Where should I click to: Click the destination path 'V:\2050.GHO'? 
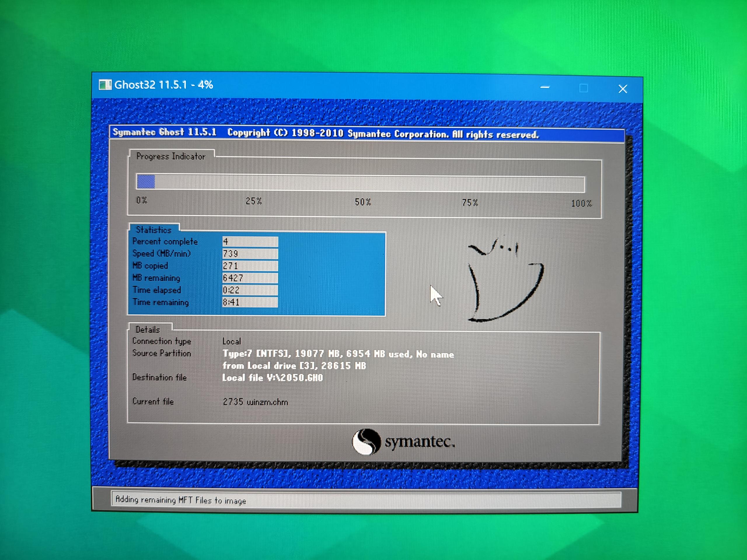[295, 378]
